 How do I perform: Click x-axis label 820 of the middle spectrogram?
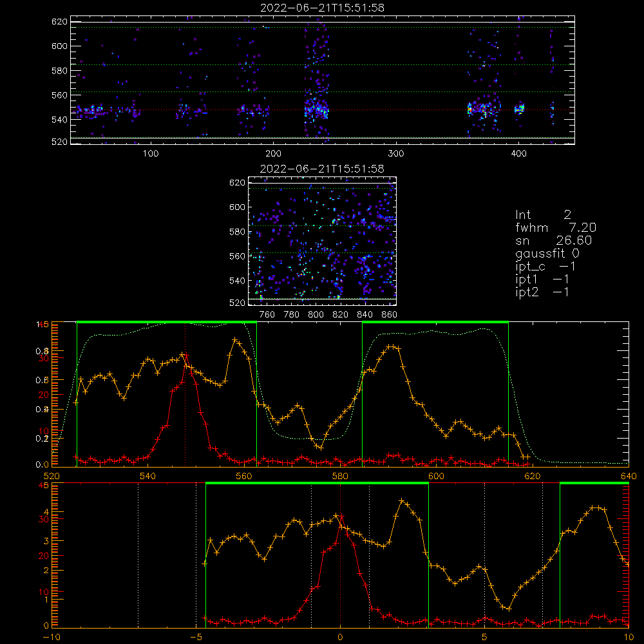[x=341, y=315]
